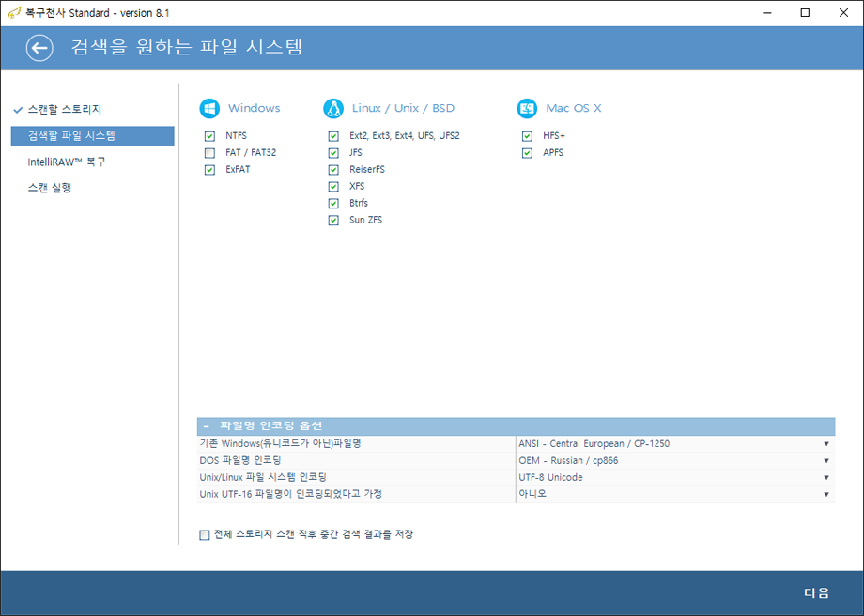
Task: Close the 복구천사 window
Action: 843,12
